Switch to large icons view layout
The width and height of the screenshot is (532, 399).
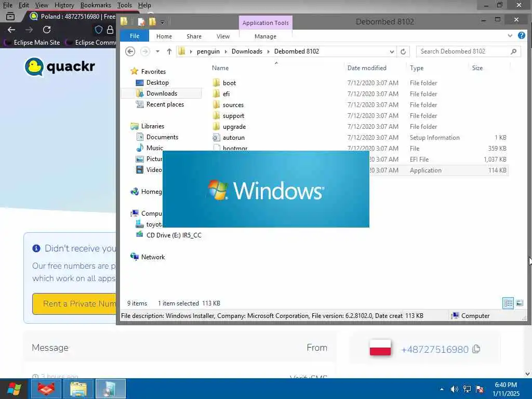tap(520, 303)
